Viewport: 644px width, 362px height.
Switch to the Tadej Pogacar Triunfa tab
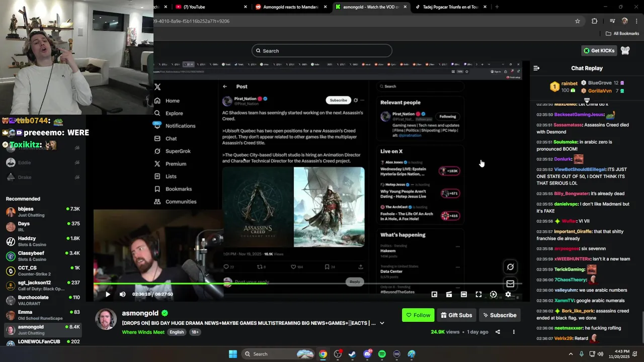450,7
